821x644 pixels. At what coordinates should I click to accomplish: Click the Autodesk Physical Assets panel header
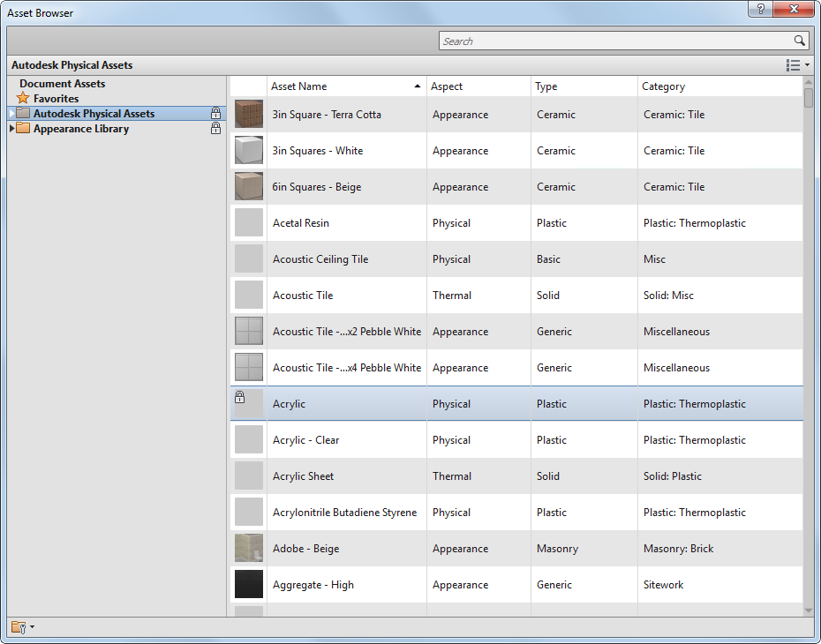[x=72, y=65]
